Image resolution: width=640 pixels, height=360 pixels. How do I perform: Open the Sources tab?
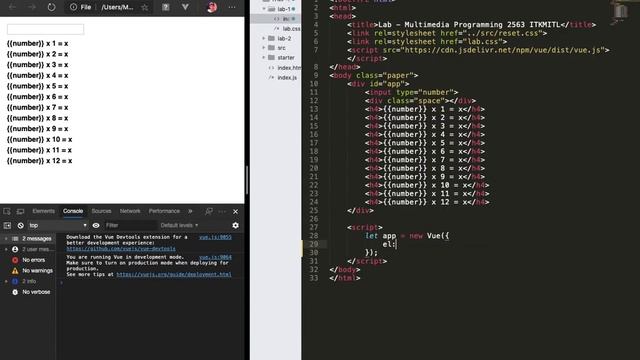[x=101, y=211]
